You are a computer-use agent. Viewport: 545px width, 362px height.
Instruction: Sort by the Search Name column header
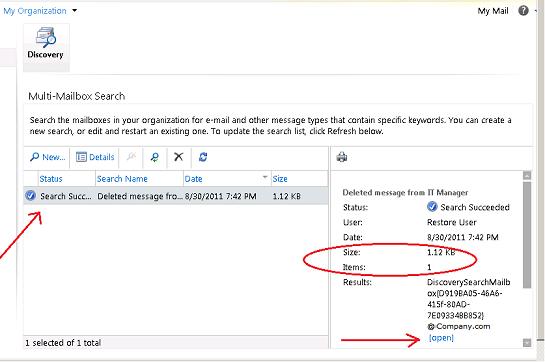[122, 179]
